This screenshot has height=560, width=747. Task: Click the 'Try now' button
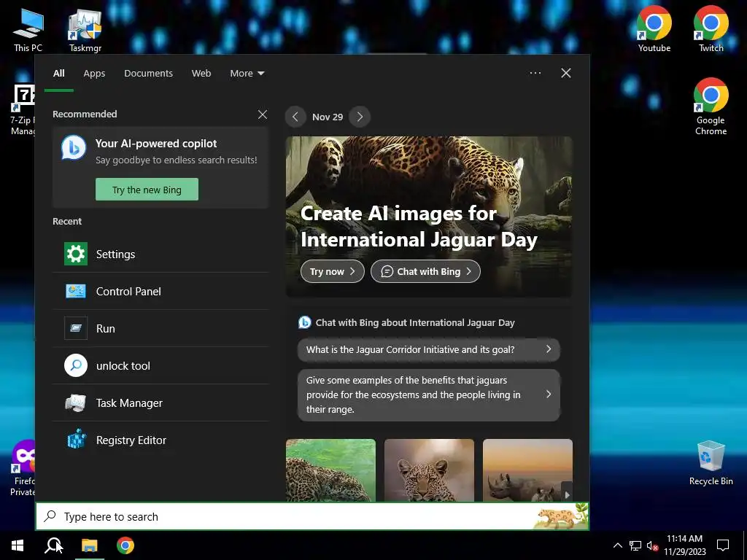333,271
